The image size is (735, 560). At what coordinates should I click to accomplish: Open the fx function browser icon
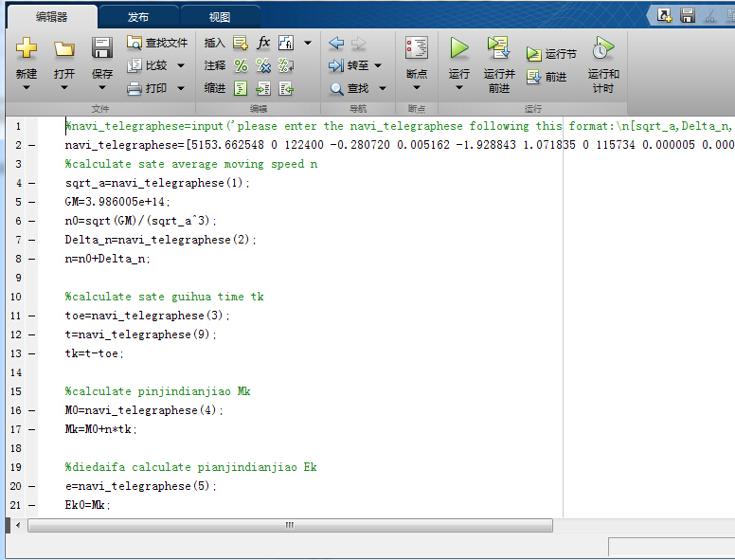tap(263, 43)
